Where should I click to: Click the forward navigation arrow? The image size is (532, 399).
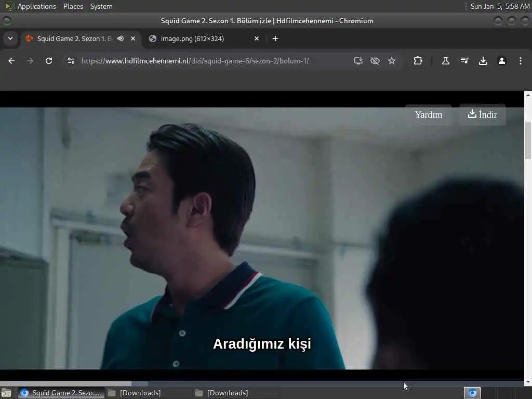pyautogui.click(x=30, y=61)
